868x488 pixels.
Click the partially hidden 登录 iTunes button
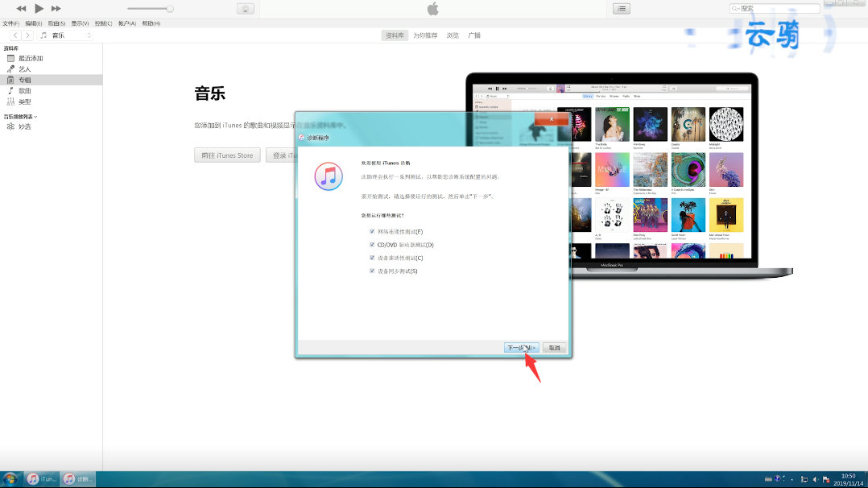(x=280, y=155)
